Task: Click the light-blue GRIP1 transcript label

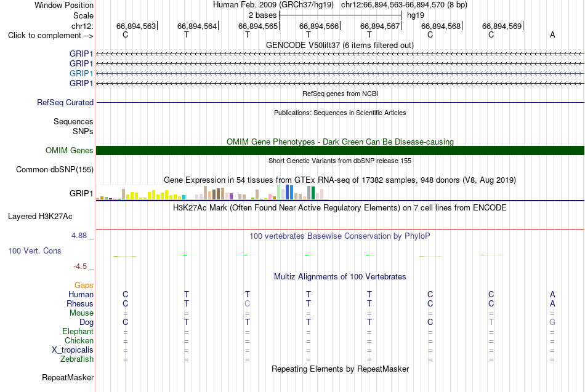Action: tap(81, 73)
